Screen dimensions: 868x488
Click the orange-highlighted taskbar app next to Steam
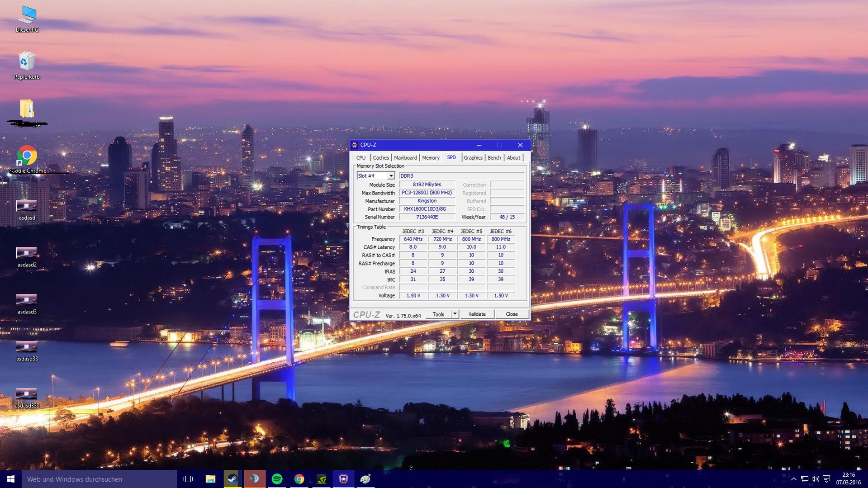(x=255, y=479)
